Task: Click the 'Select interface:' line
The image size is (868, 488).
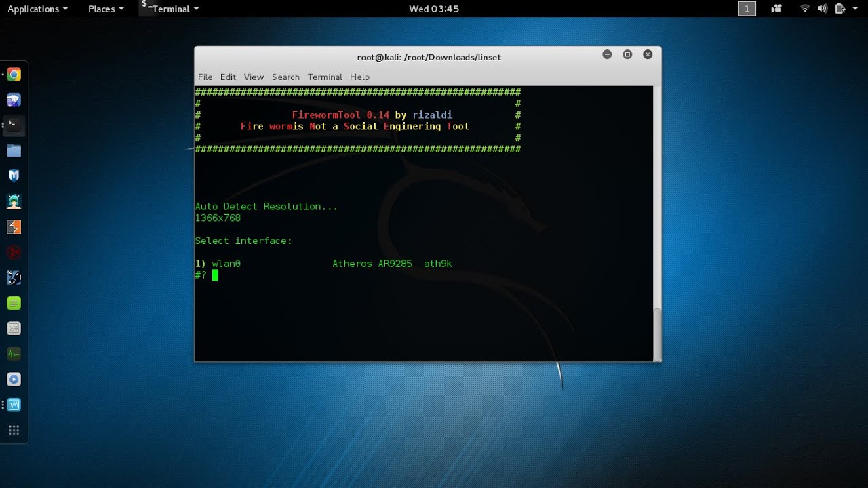Action: pyautogui.click(x=243, y=241)
